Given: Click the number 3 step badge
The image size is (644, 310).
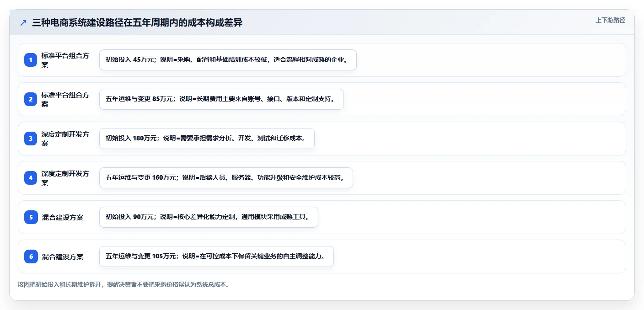Looking at the screenshot, I should pos(31,139).
